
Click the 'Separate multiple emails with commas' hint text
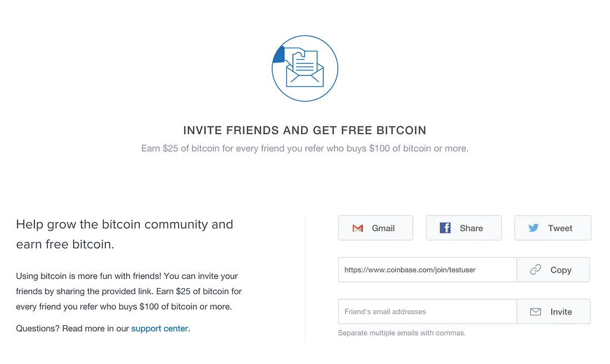click(401, 333)
